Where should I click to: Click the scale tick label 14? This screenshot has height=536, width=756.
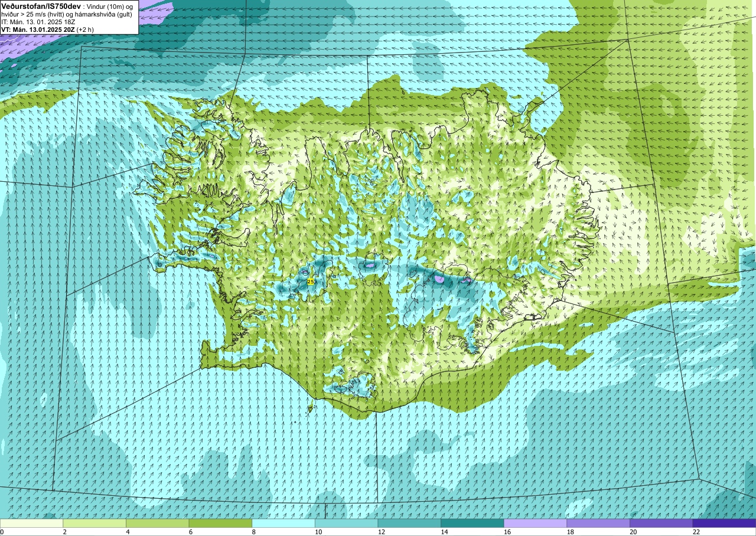point(444,532)
